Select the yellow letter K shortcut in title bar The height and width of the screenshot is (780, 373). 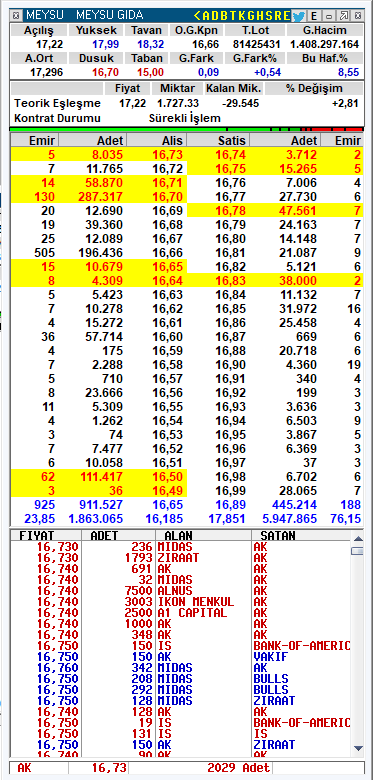[x=242, y=15]
